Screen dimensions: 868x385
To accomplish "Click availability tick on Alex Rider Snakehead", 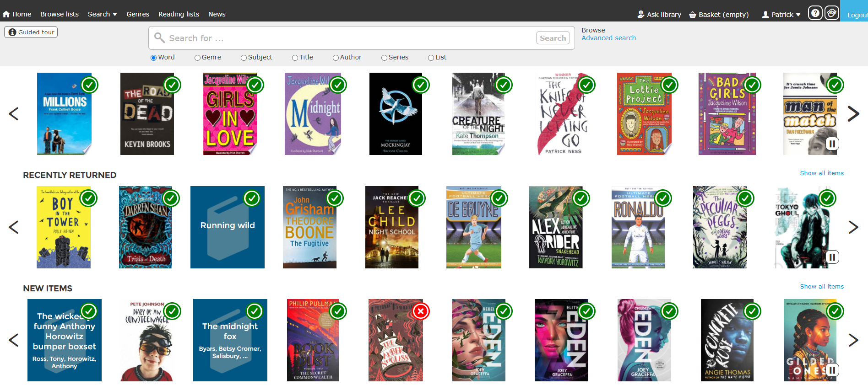I will click(581, 198).
